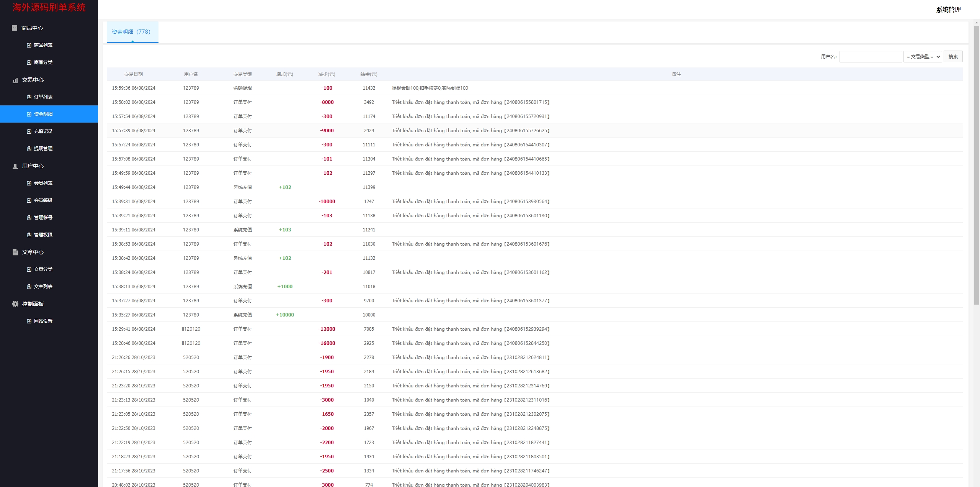
Task: Click the 文章中心 document icon
Action: coord(15,252)
